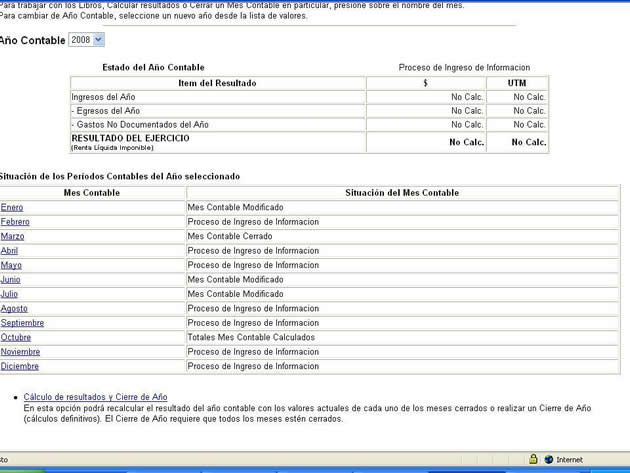Open the Septiembre month link
Viewport: 630px width, 473px height.
22,323
